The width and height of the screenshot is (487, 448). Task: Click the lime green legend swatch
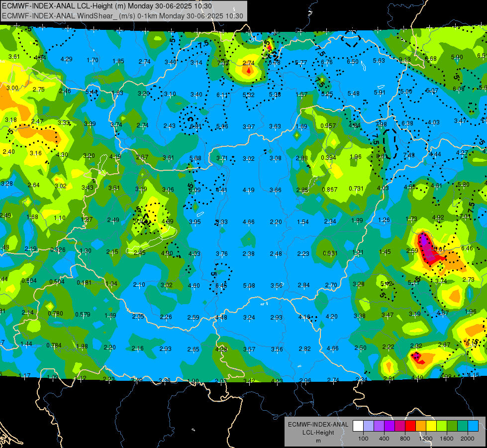(442, 426)
